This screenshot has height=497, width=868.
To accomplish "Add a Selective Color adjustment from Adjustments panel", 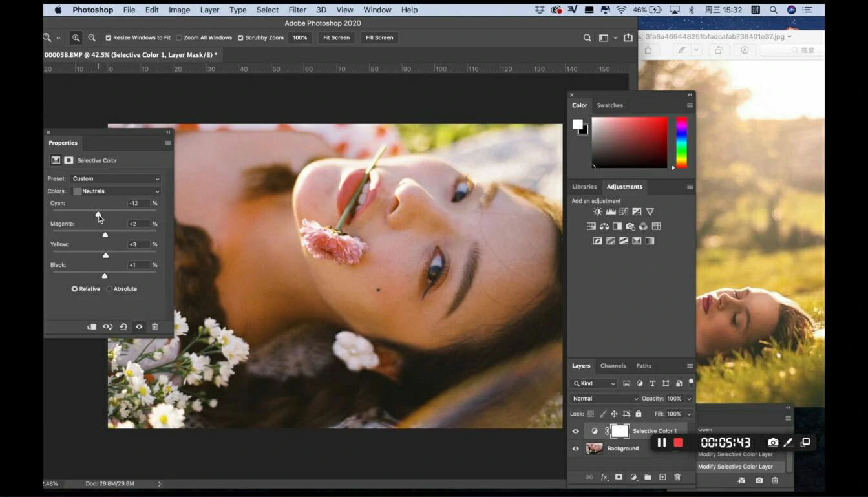I will 637,241.
